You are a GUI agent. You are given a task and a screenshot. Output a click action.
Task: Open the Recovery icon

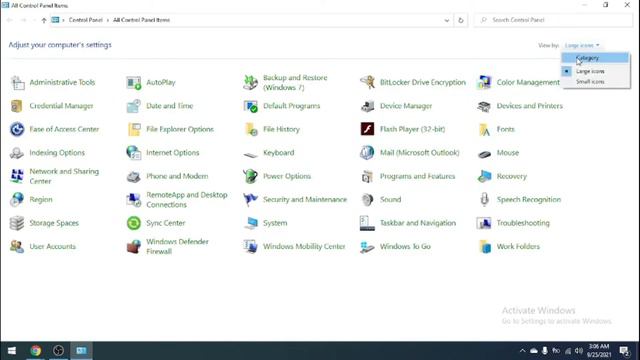[484, 176]
